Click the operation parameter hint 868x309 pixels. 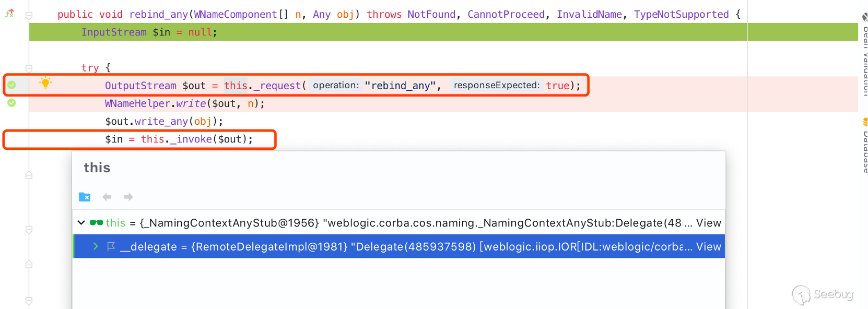(x=336, y=85)
